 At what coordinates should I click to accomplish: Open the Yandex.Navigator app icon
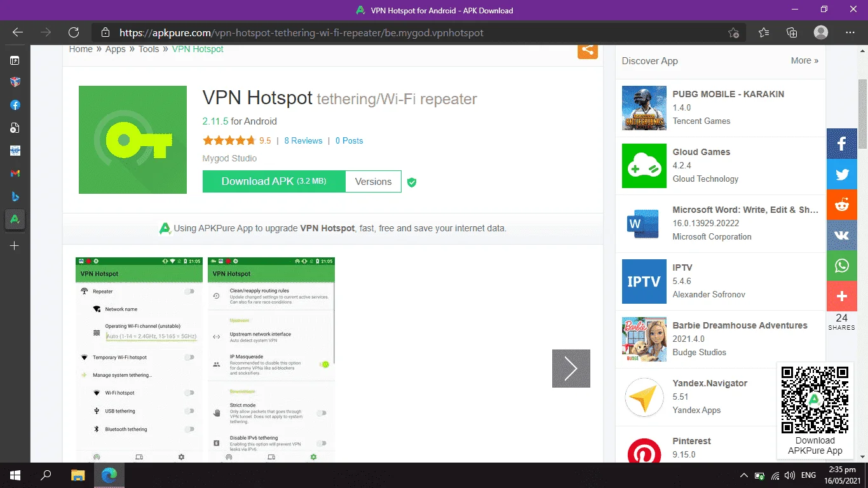pyautogui.click(x=644, y=397)
